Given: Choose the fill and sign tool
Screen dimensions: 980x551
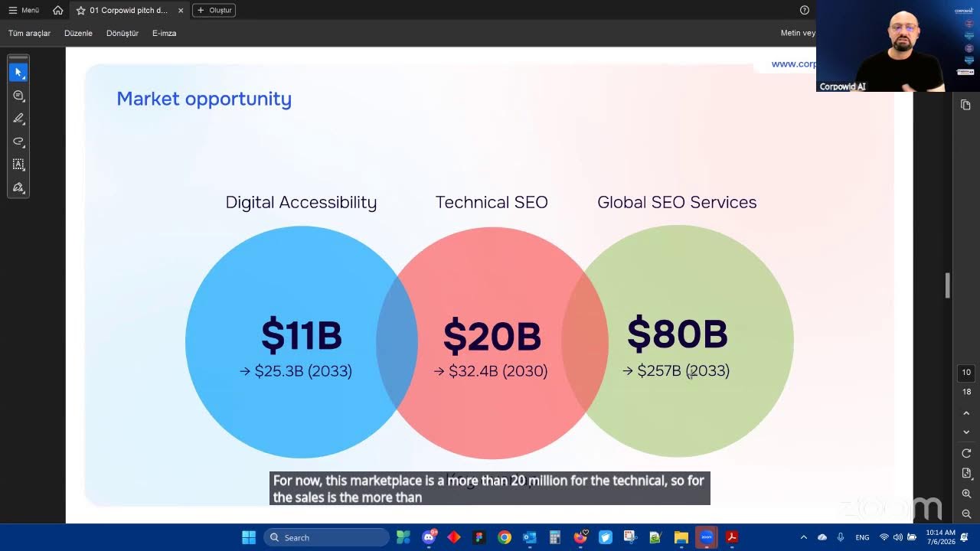Looking at the screenshot, I should tap(18, 187).
